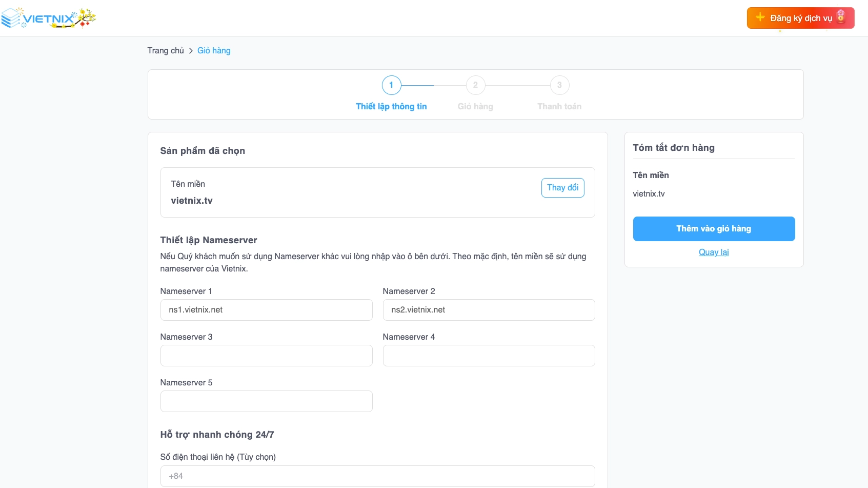The width and height of the screenshot is (868, 488).
Task: Switch to Thanh toán step label
Action: click(559, 106)
